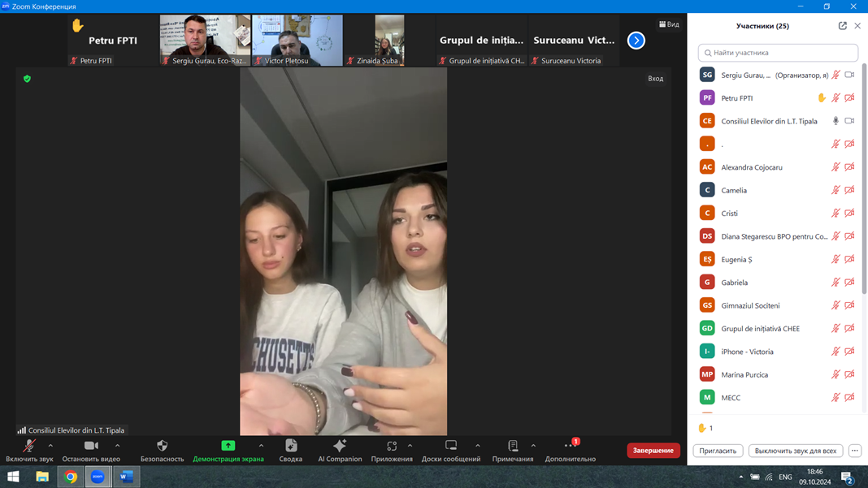Open the Сводка summary tool

[x=291, y=446]
